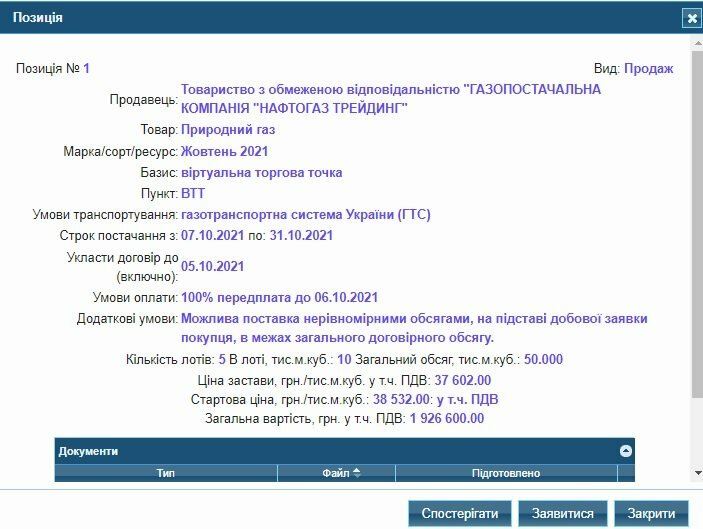Click the Жовтень 2021 value

224,151
